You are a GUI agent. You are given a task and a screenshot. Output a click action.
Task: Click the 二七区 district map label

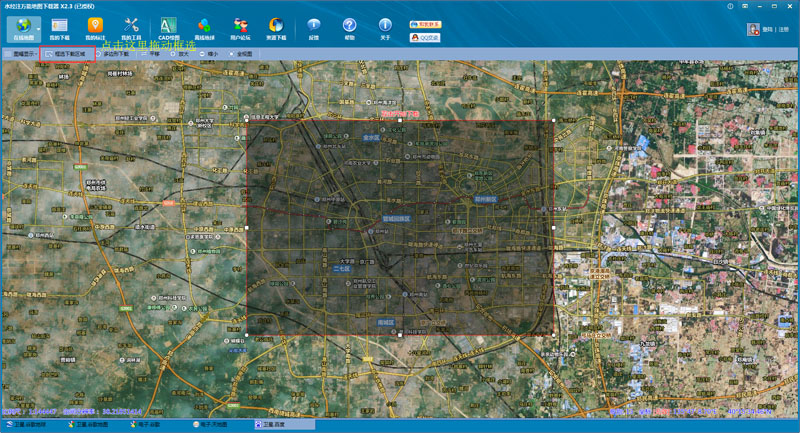point(342,268)
